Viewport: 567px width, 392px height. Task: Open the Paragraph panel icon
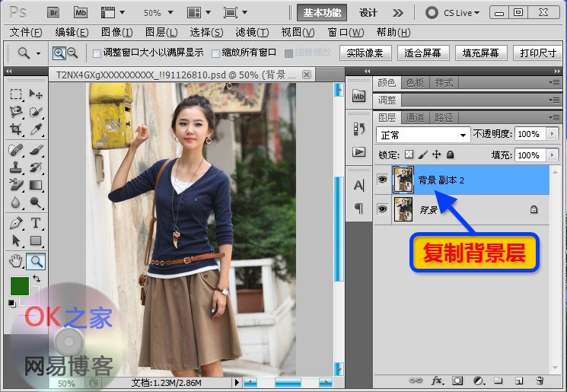tap(358, 208)
